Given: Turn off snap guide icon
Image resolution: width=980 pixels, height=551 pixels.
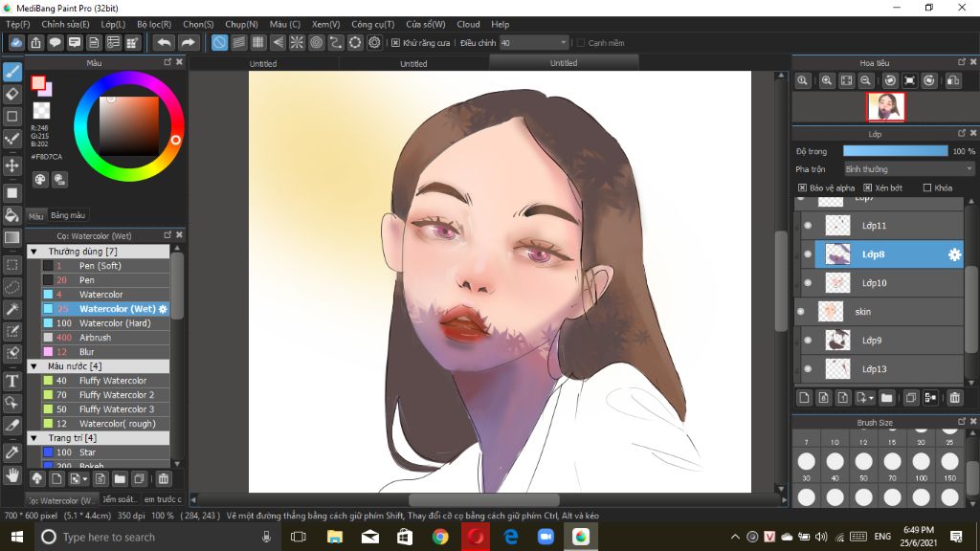Looking at the screenshot, I should 219,42.
